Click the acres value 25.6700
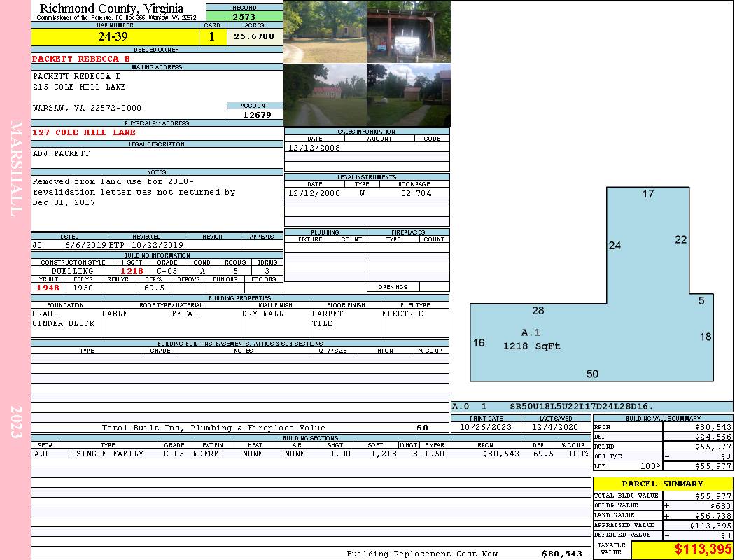735x560 pixels. click(x=254, y=36)
